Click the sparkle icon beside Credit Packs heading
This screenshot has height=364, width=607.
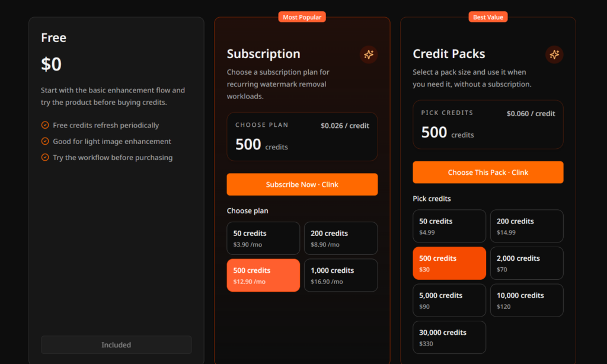554,55
